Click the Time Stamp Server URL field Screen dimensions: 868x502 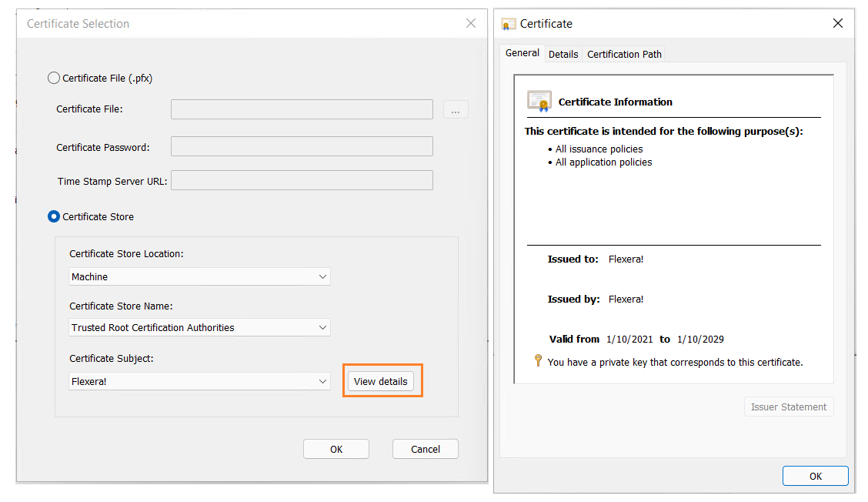[302, 180]
